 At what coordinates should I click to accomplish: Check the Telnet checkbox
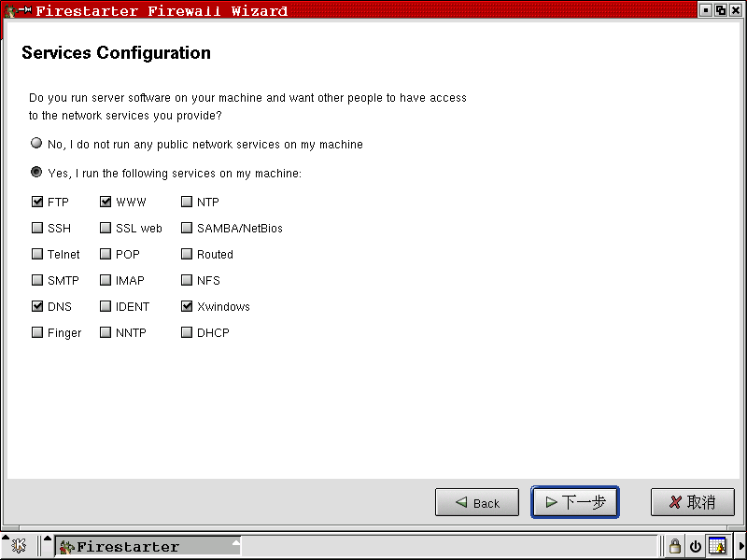(x=37, y=254)
